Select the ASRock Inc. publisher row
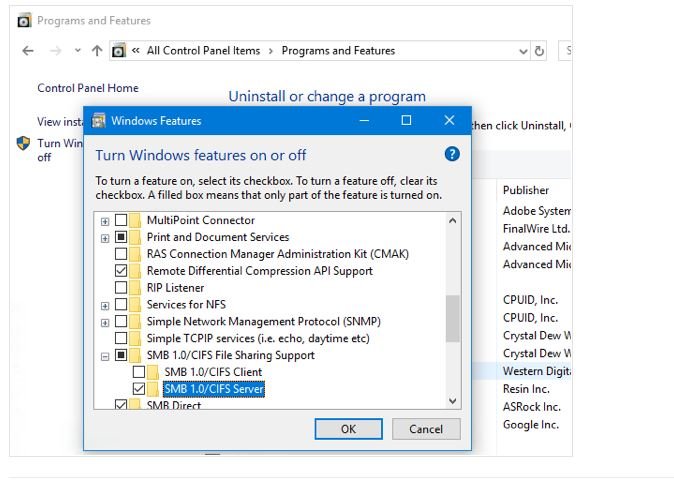674x484 pixels. (x=532, y=407)
